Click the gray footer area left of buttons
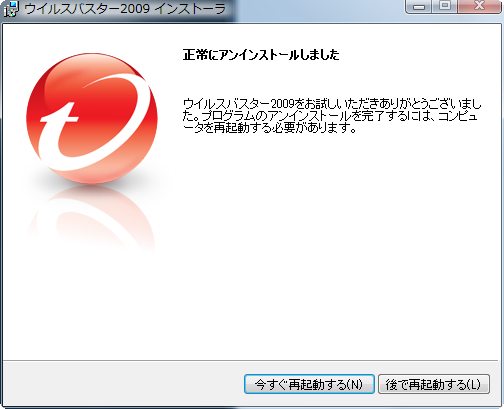The width and height of the screenshot is (504, 409). [123, 383]
